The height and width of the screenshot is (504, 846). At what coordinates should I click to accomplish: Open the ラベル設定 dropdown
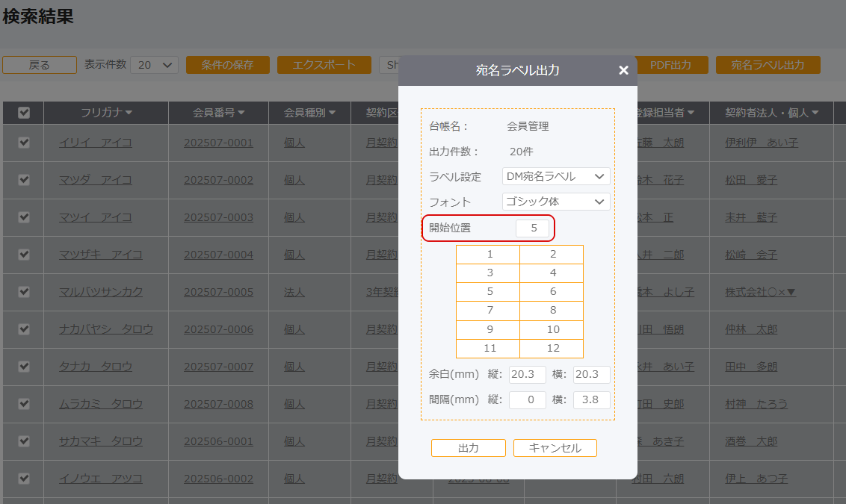point(556,176)
